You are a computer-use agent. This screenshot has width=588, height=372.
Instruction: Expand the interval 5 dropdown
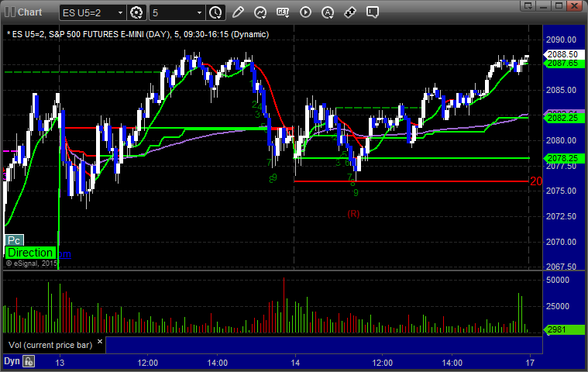[x=200, y=12]
